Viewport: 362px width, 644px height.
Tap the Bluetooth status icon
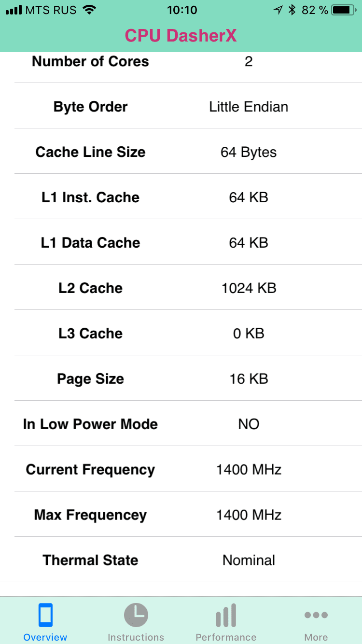pyautogui.click(x=292, y=10)
